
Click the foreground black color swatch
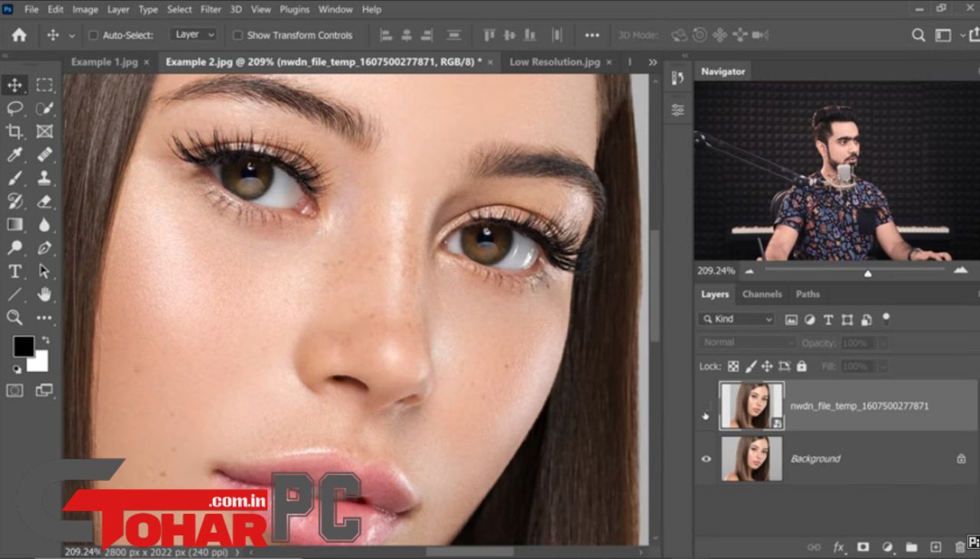(23, 346)
